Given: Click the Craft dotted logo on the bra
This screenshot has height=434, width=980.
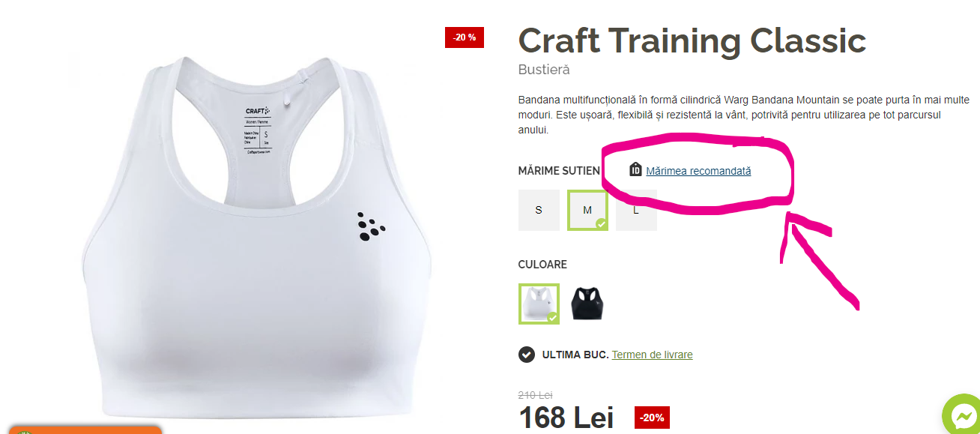Looking at the screenshot, I should click(x=371, y=225).
